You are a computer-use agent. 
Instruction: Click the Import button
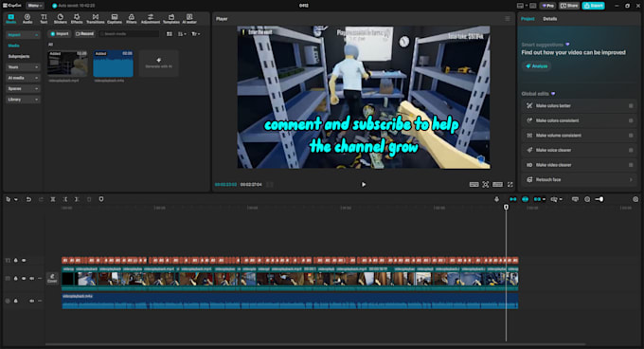pyautogui.click(x=60, y=34)
